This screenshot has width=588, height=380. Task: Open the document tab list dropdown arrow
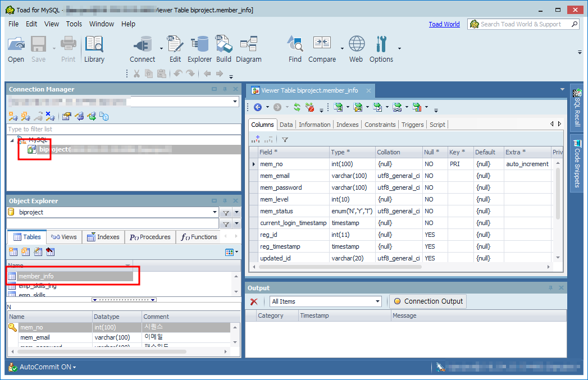click(x=562, y=89)
